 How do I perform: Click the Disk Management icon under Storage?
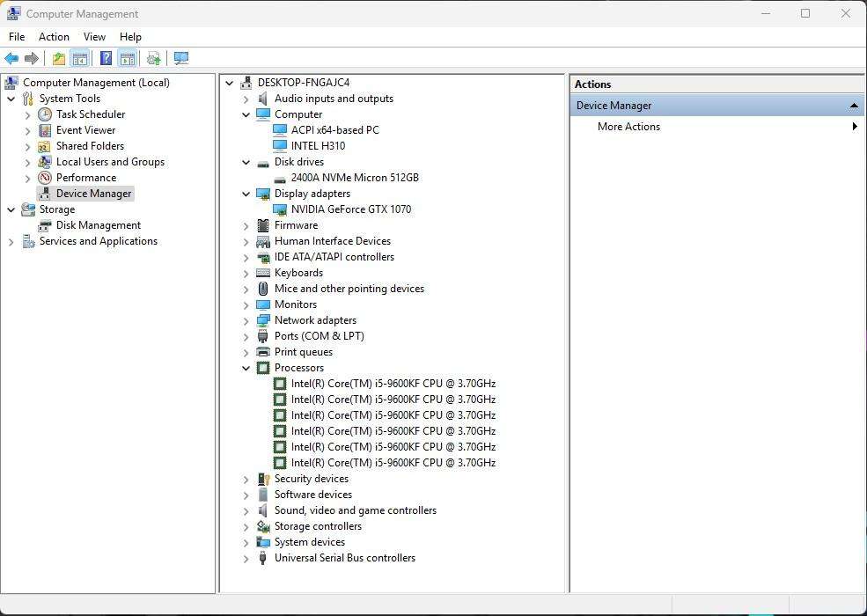[45, 225]
